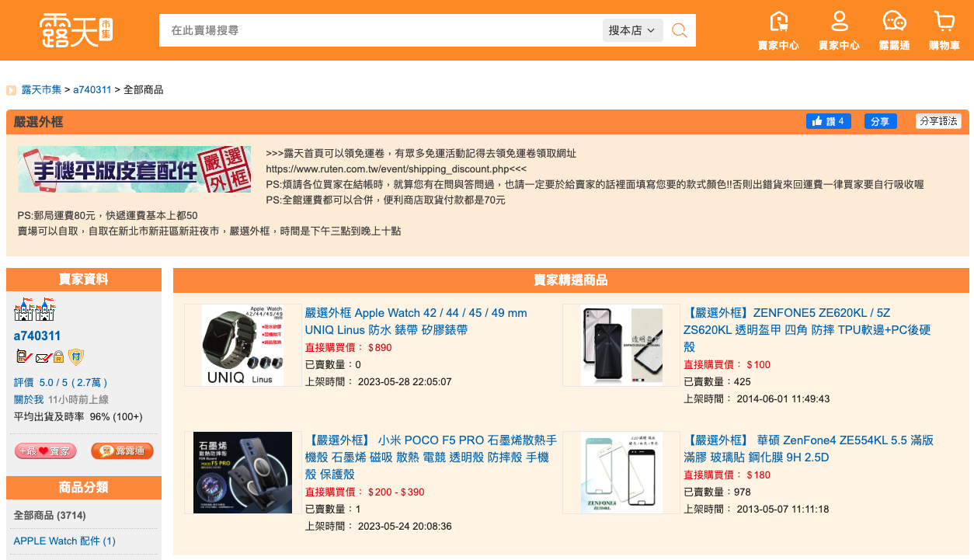Open the a740311 breadcrumb link
974x560 pixels.
point(92,89)
